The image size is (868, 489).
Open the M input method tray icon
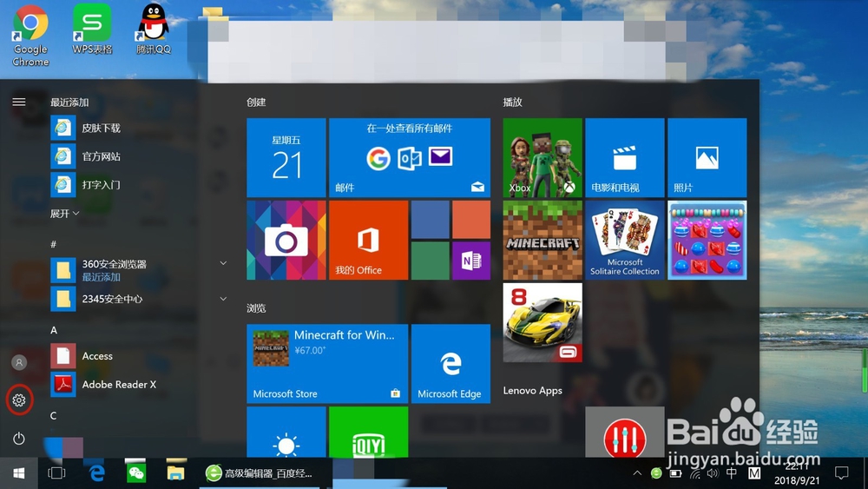(754, 473)
